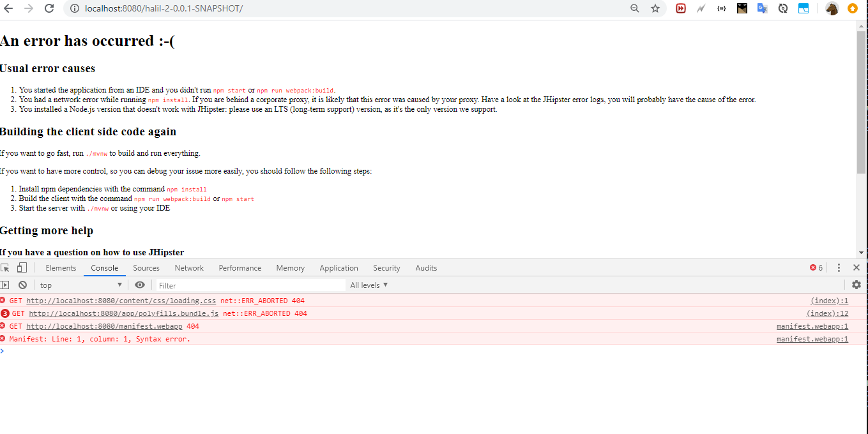
Task: Open the horse profile avatar
Action: 832,8
